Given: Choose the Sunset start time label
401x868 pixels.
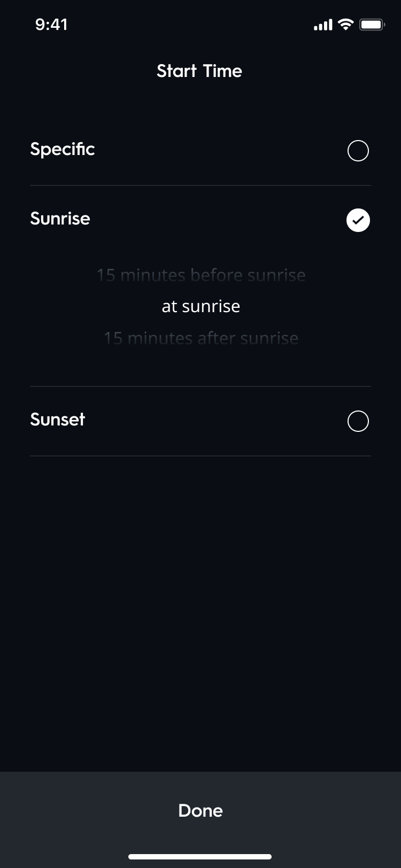Looking at the screenshot, I should click(58, 420).
